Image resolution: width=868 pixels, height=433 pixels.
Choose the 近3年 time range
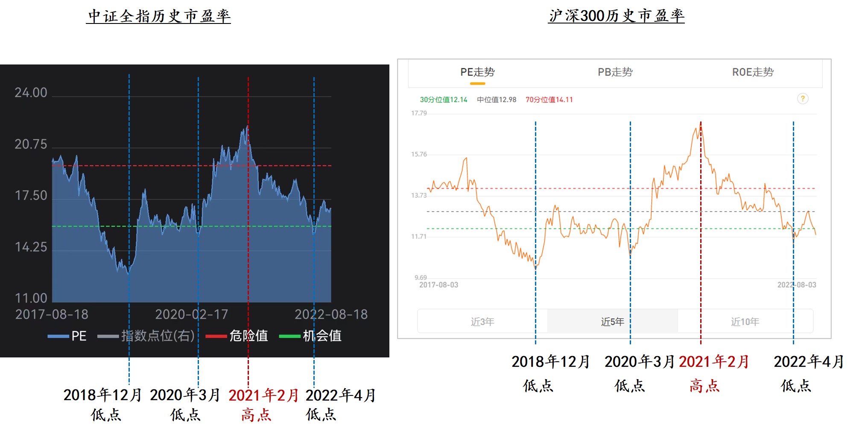point(482,322)
